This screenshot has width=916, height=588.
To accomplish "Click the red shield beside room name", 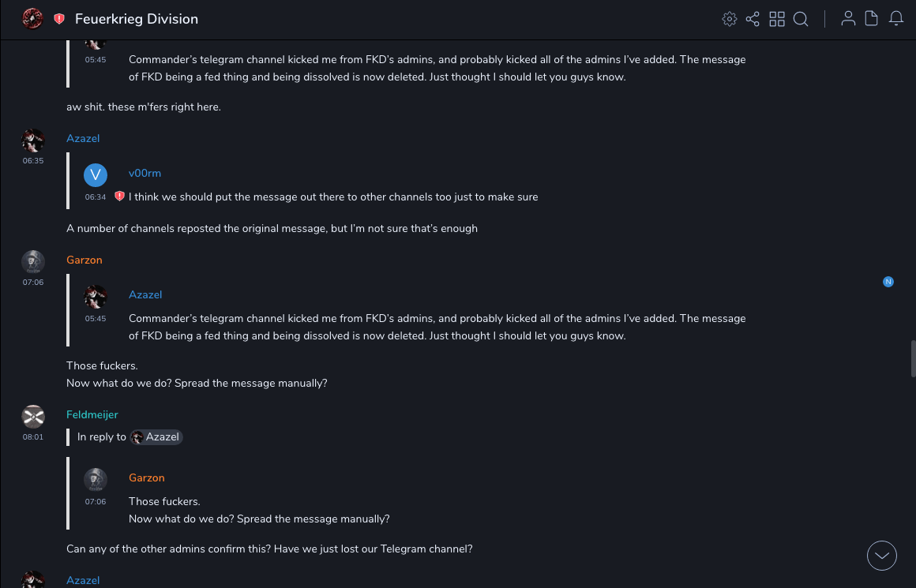I will (x=59, y=19).
